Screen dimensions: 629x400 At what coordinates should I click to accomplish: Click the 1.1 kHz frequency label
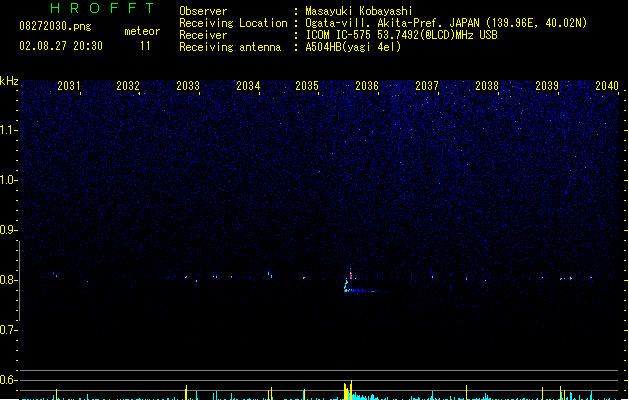(x=9, y=130)
